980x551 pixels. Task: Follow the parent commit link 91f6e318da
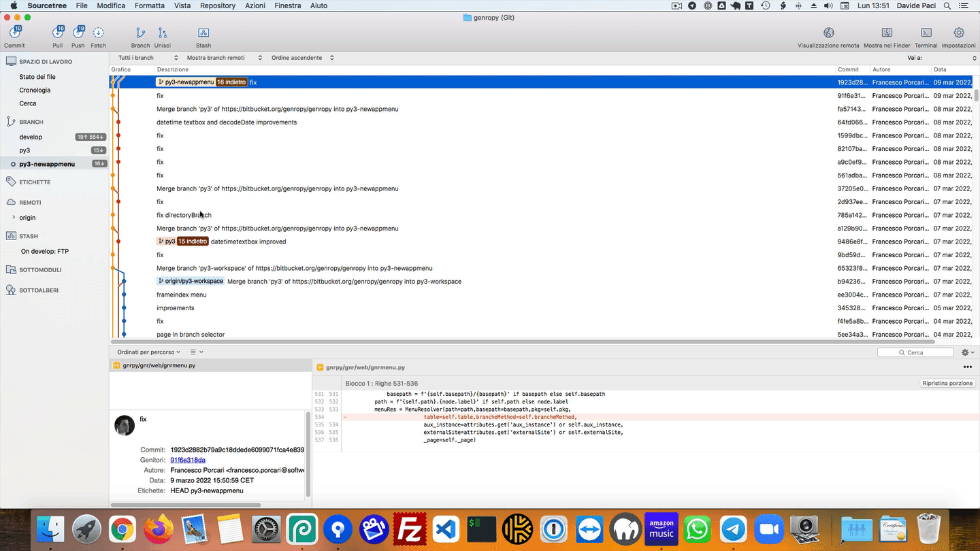[x=188, y=460]
